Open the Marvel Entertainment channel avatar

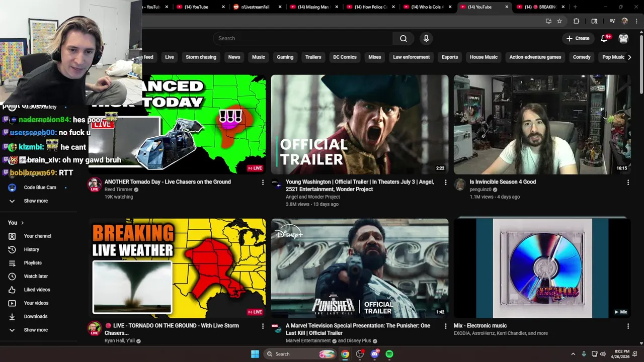click(276, 328)
